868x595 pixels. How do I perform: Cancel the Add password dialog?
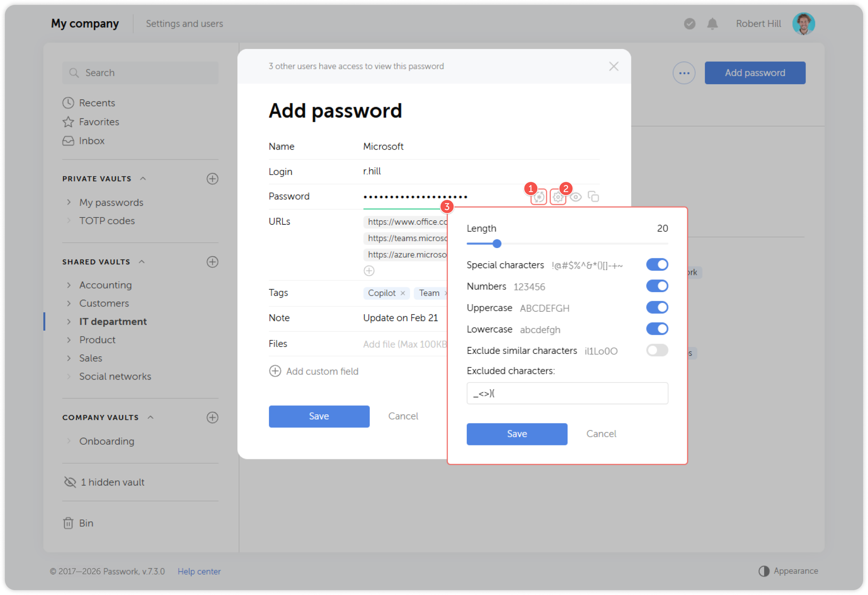tap(403, 416)
